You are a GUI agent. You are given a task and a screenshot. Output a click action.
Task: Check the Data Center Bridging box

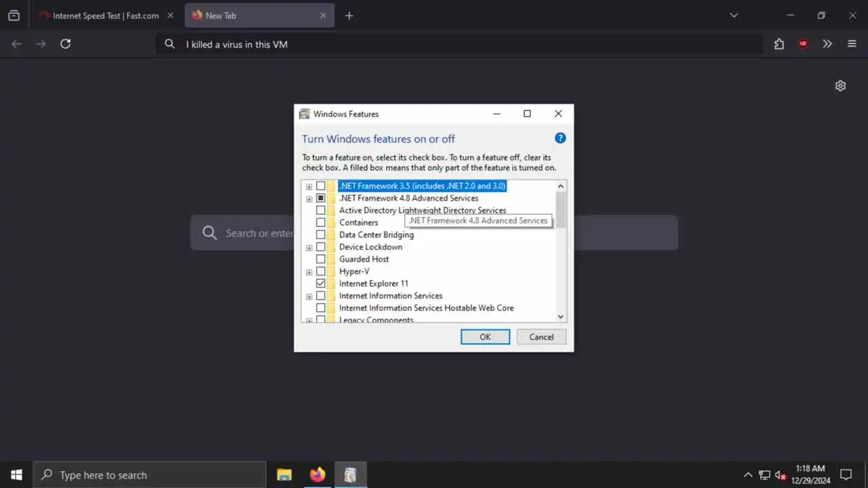click(321, 235)
